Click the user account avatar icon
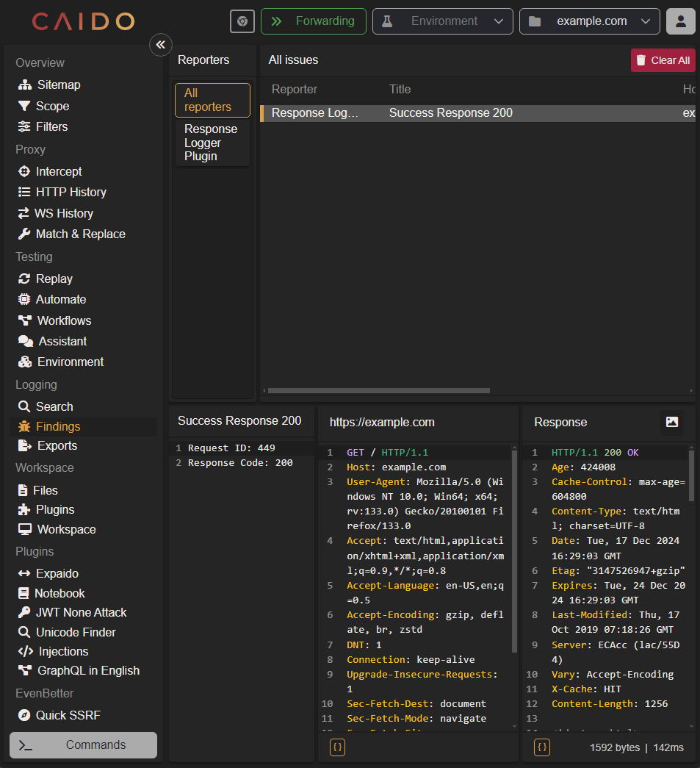700x768 pixels. coord(680,21)
